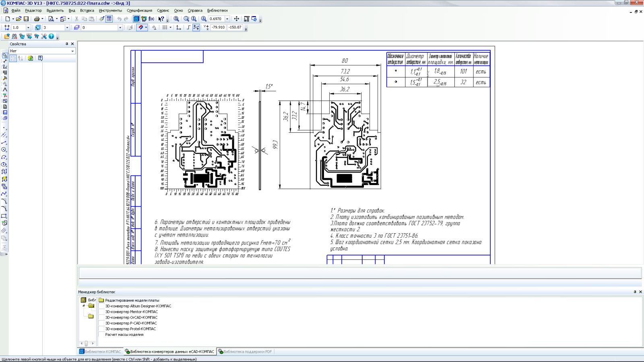
Task: Collapse the library tree folder node
Action: pyautogui.click(x=84, y=306)
